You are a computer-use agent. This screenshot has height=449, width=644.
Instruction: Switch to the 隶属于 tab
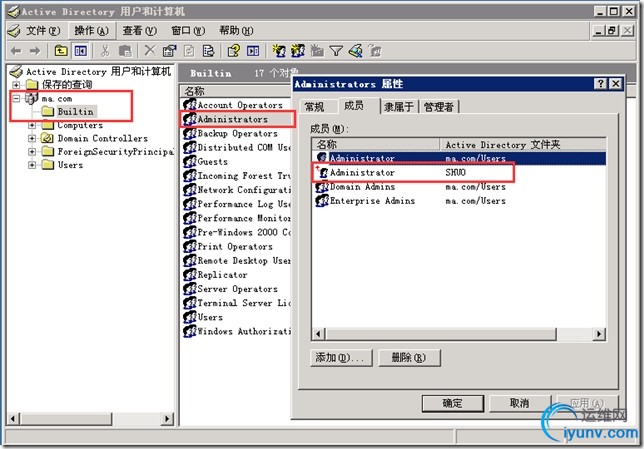pyautogui.click(x=399, y=107)
